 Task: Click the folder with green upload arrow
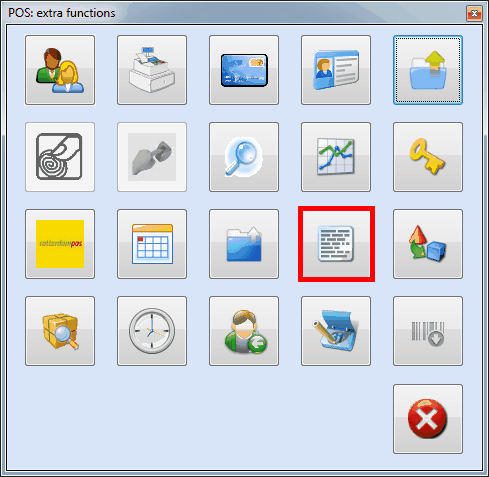428,70
